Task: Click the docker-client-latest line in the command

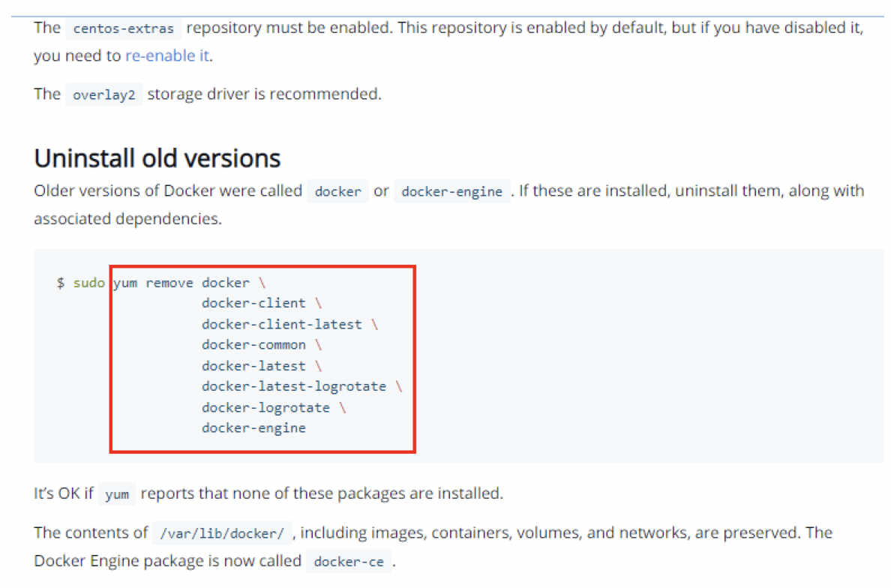Action: pyautogui.click(x=281, y=324)
